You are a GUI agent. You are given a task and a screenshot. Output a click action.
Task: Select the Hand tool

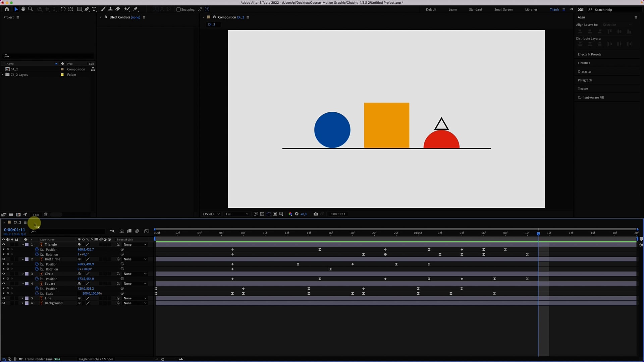(23, 9)
